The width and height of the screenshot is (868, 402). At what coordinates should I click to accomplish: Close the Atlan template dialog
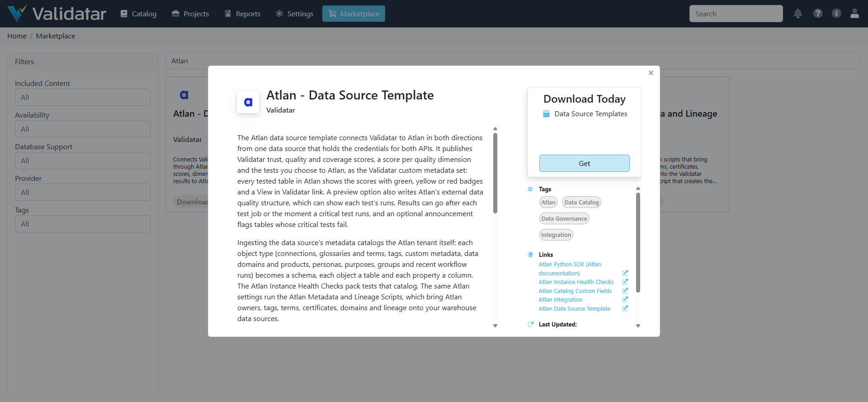pos(651,73)
